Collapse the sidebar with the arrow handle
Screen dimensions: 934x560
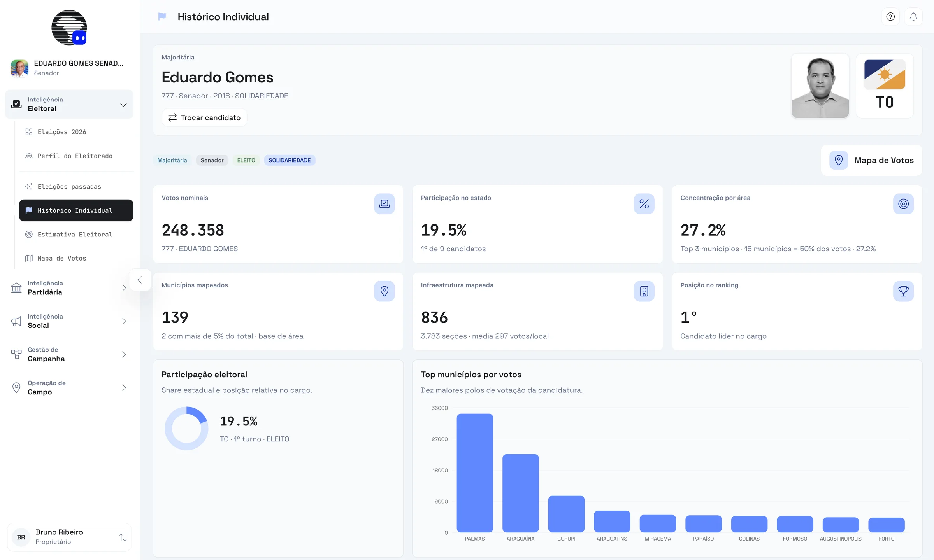click(140, 280)
